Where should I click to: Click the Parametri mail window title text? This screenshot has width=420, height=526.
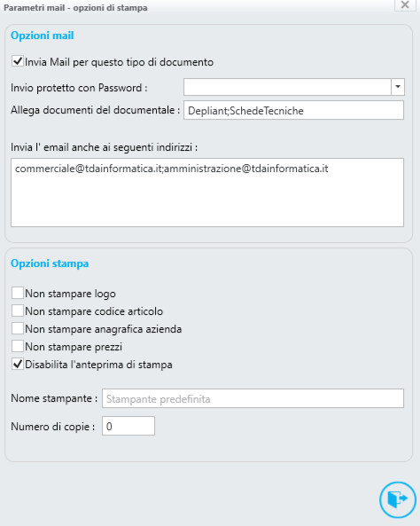(x=75, y=8)
